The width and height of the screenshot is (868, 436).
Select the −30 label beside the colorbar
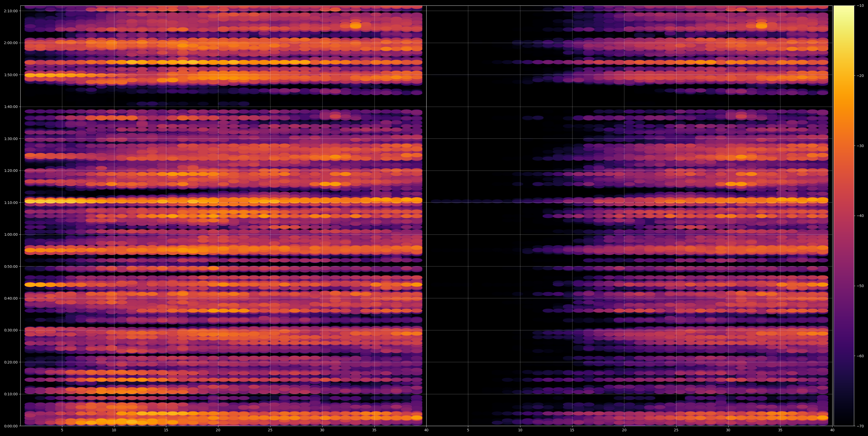[860, 146]
